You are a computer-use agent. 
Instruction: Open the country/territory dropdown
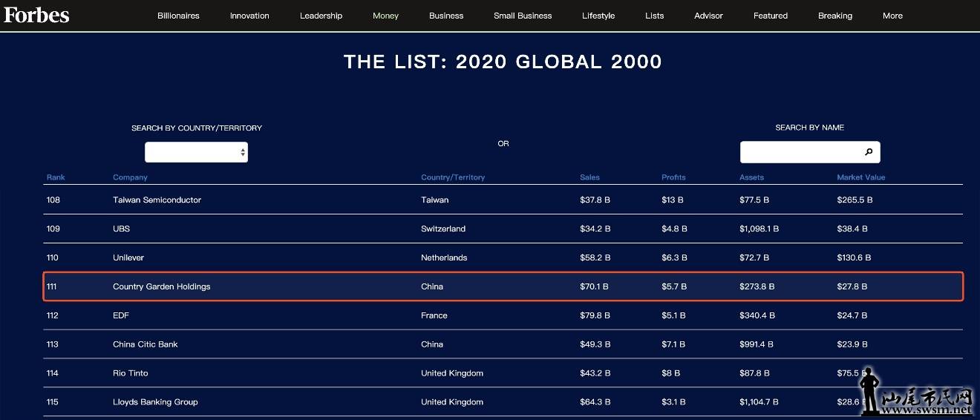click(196, 152)
